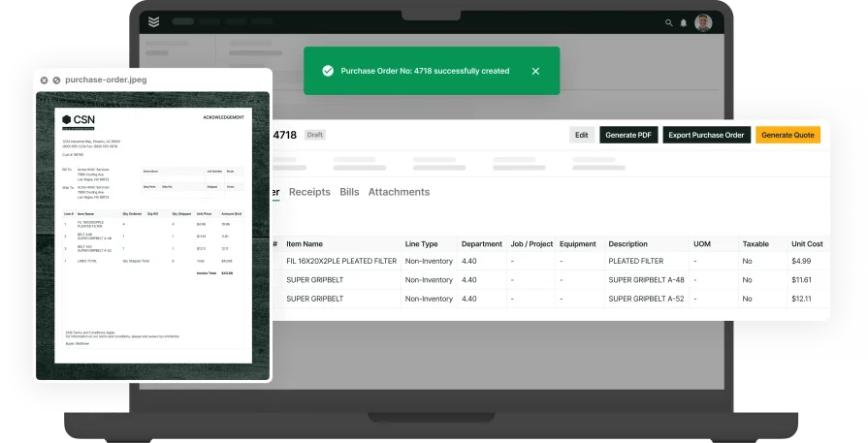Viewport: 868px width, 443px height.
Task: Click the Unit Cost column header
Action: coord(807,243)
